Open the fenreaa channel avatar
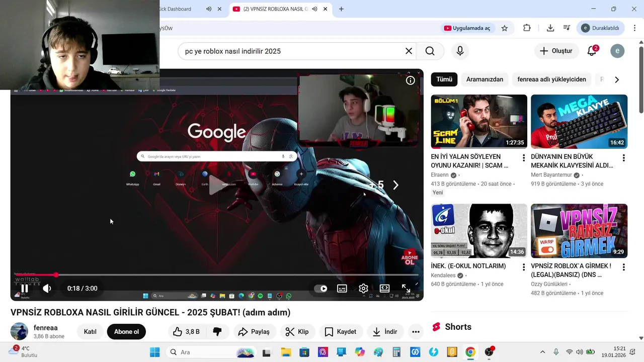This screenshot has height=362, width=644. click(19, 331)
